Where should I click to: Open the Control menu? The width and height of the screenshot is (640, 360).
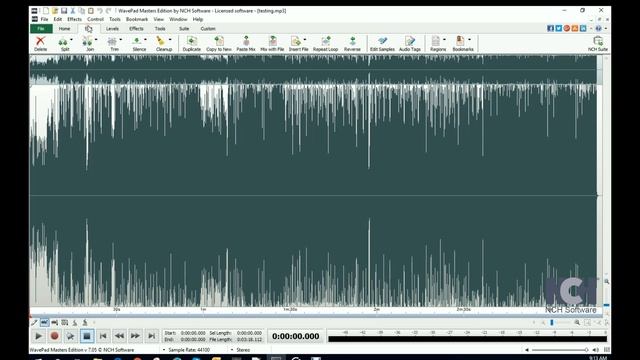[x=95, y=19]
